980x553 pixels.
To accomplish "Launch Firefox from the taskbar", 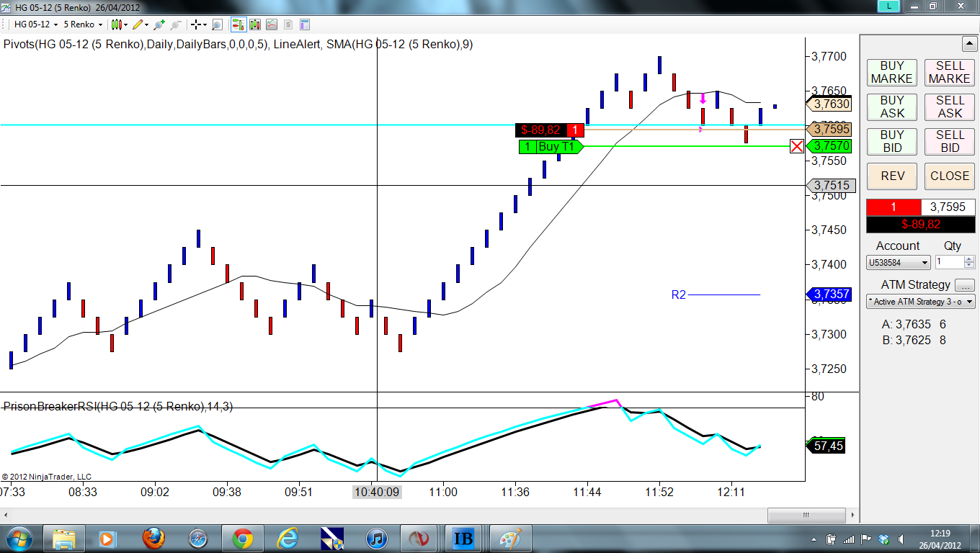I will (x=153, y=538).
